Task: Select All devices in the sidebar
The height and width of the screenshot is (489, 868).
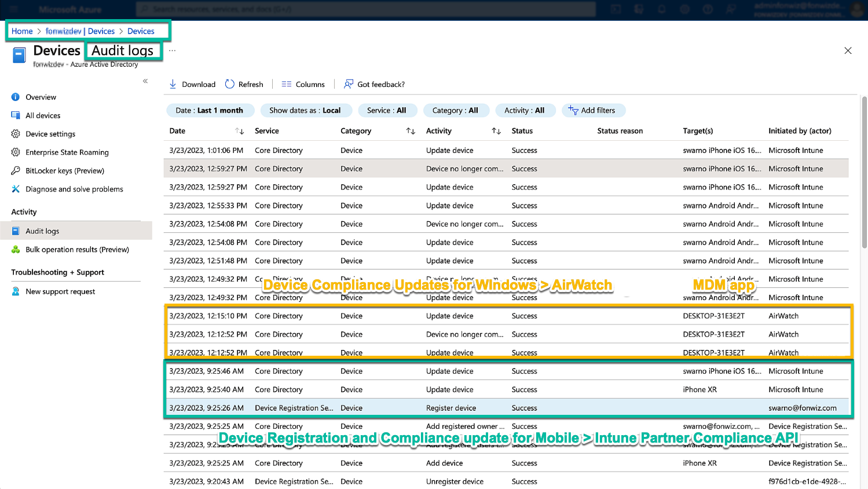Action: coord(43,116)
